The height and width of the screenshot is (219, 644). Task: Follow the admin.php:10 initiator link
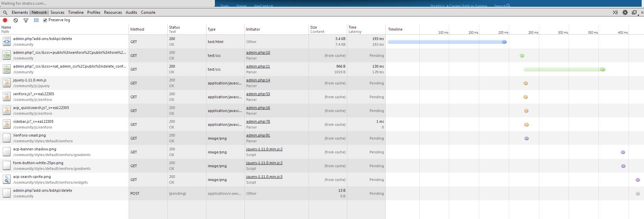click(258, 52)
